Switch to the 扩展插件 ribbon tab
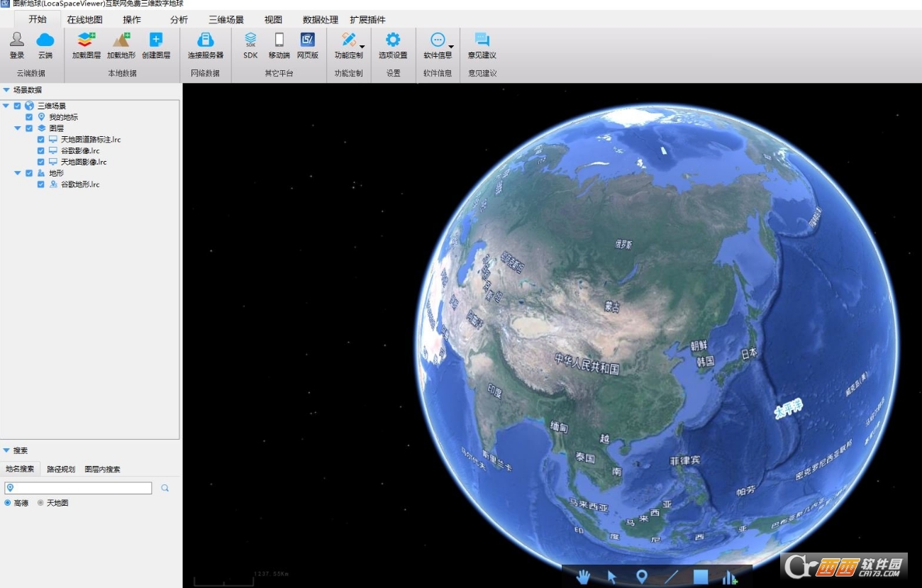The width and height of the screenshot is (922, 588). click(367, 20)
